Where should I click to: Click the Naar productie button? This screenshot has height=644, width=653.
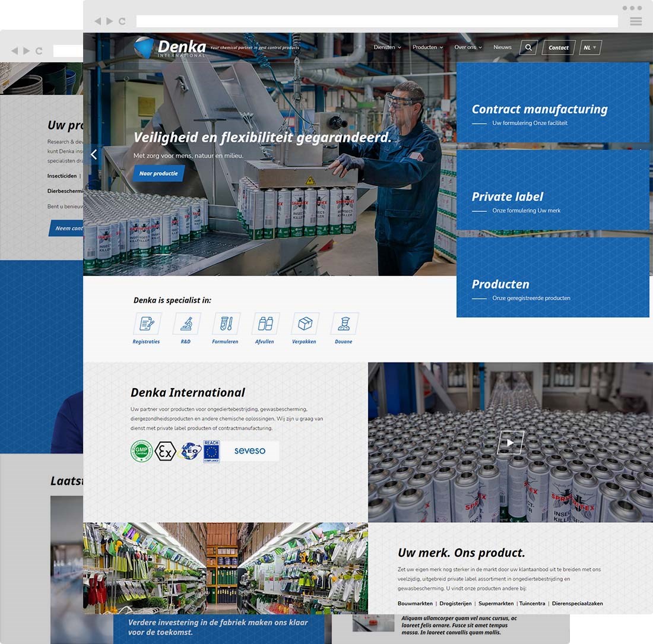coord(158,173)
